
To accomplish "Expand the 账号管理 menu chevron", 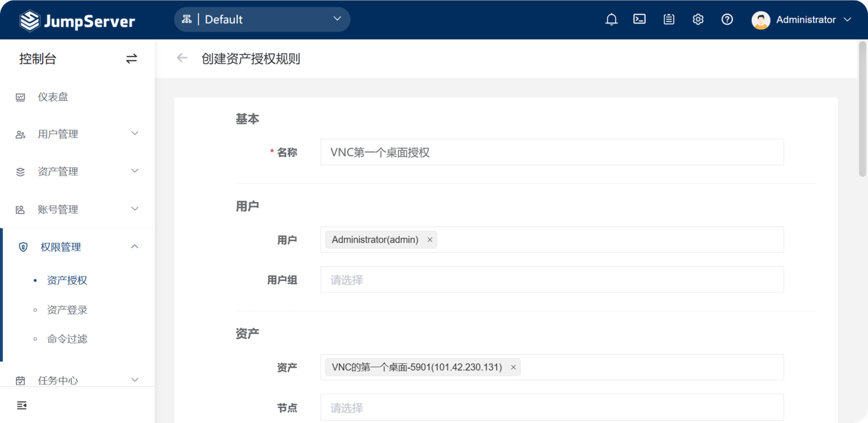I will pos(135,209).
